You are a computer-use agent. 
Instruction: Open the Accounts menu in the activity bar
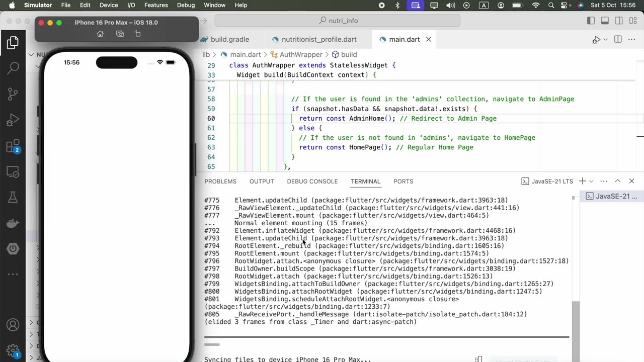coord(13,325)
